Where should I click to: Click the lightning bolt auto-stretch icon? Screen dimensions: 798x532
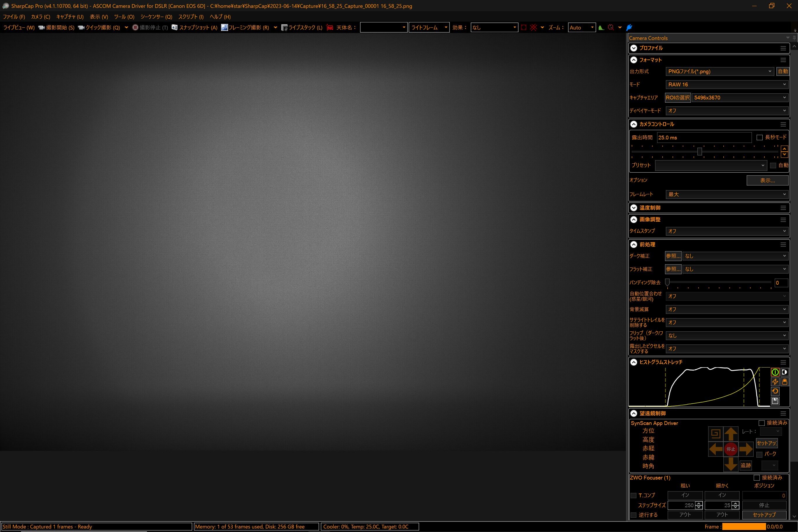(775, 382)
